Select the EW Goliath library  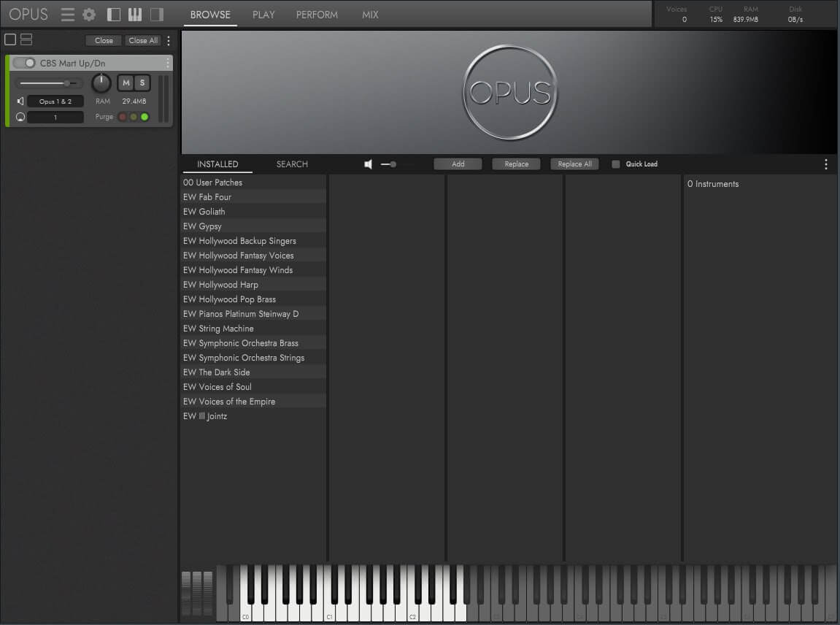pyautogui.click(x=255, y=211)
